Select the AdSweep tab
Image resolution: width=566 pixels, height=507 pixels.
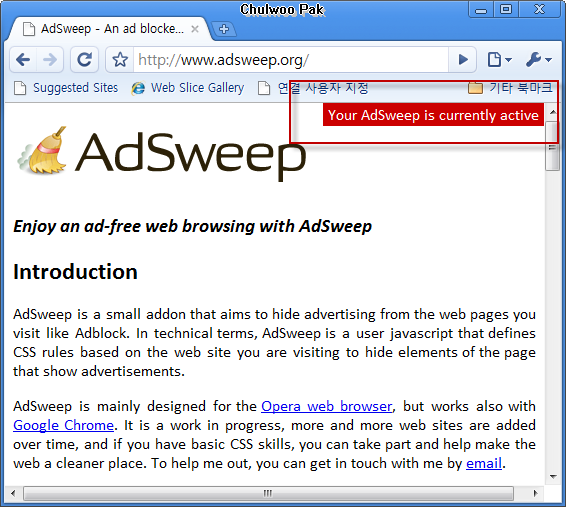(x=108, y=29)
